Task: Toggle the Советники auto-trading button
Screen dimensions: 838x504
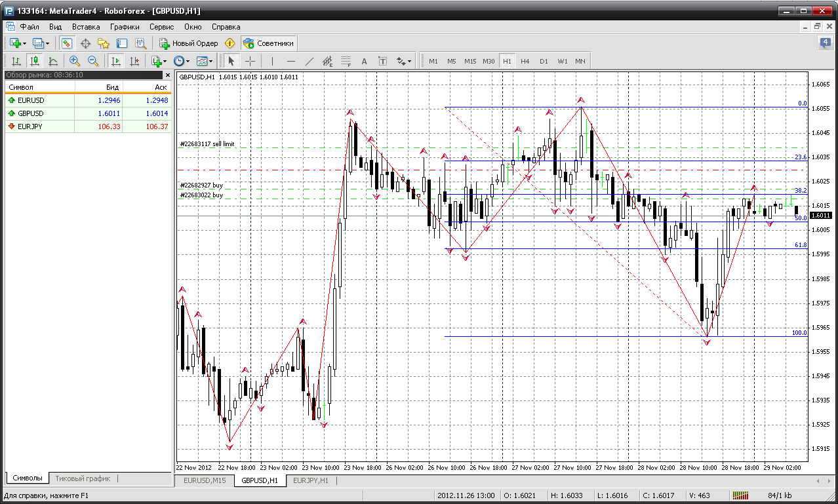Action: coord(268,43)
